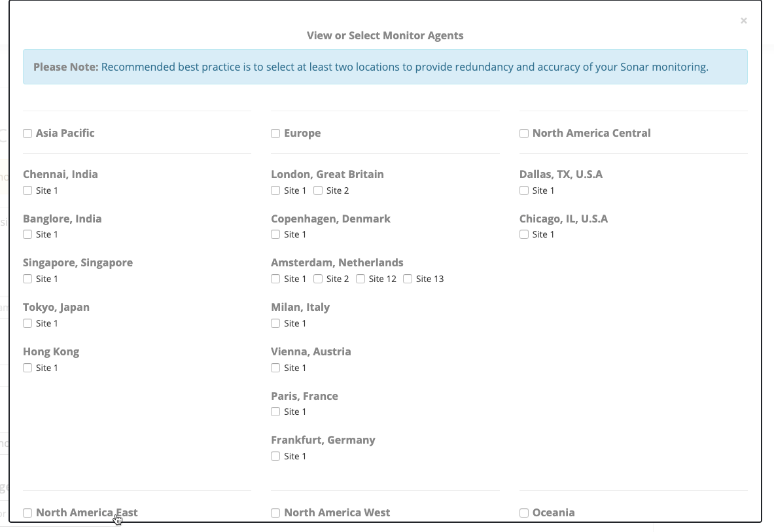Check the North America West checkbox
This screenshot has height=532, width=774.
275,513
